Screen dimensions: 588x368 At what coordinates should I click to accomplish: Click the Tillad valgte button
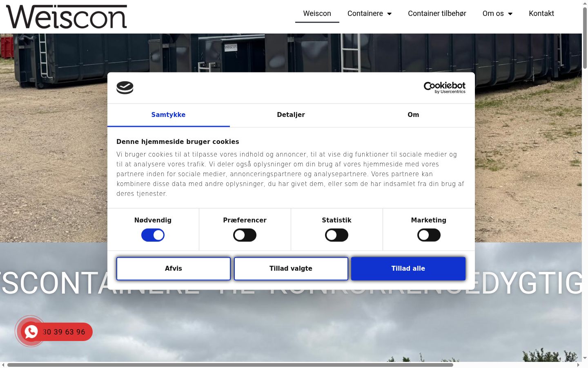coord(291,269)
